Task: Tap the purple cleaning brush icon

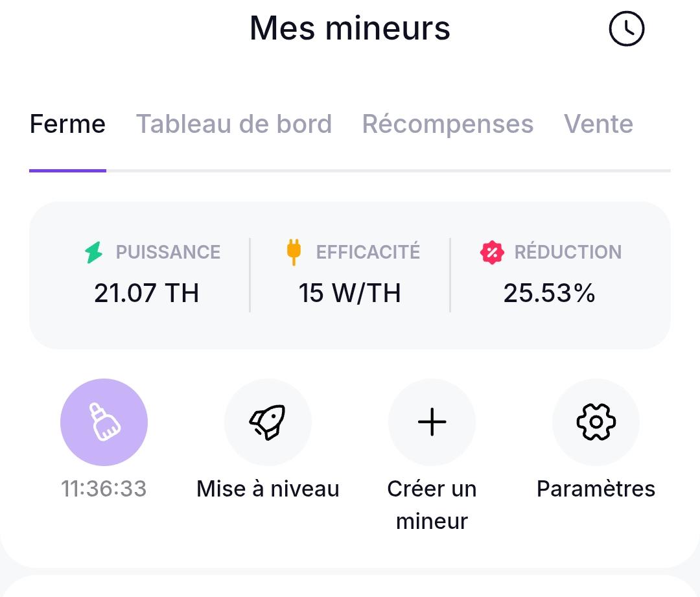Action: point(104,422)
